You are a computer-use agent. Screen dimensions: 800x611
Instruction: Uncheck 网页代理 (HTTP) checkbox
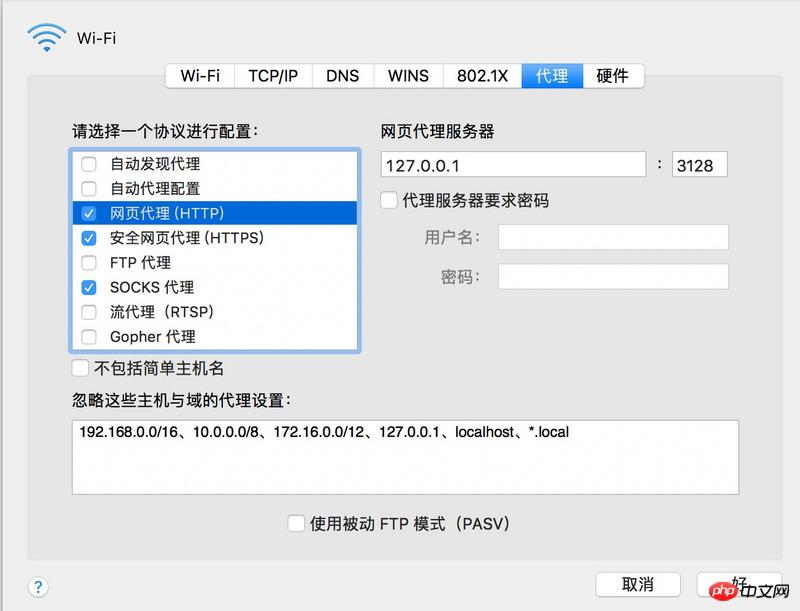[89, 213]
